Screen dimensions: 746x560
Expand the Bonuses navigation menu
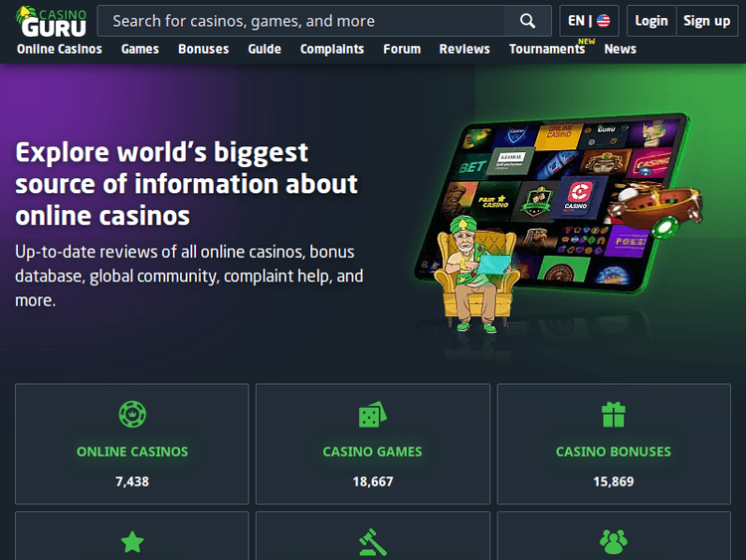[x=201, y=49]
